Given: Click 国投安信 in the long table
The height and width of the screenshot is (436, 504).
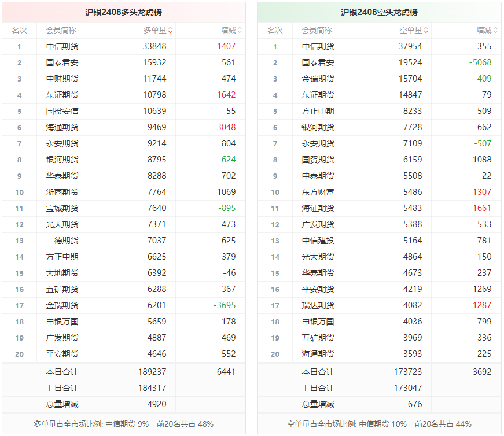Looking at the screenshot, I should pos(62,111).
